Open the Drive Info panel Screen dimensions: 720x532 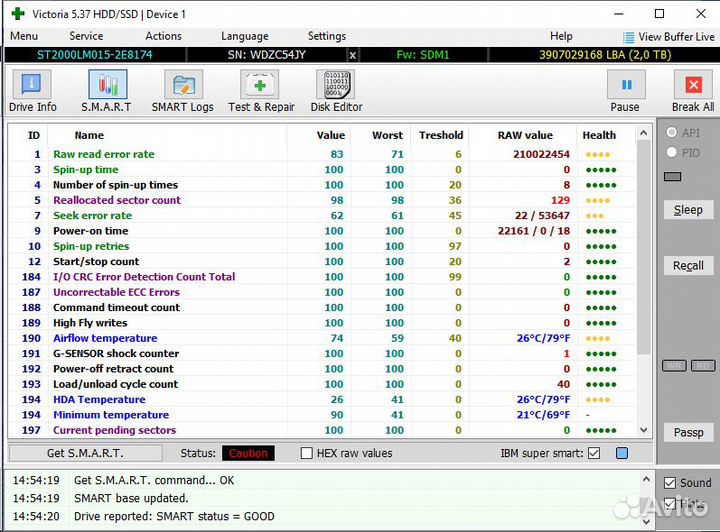click(x=33, y=90)
